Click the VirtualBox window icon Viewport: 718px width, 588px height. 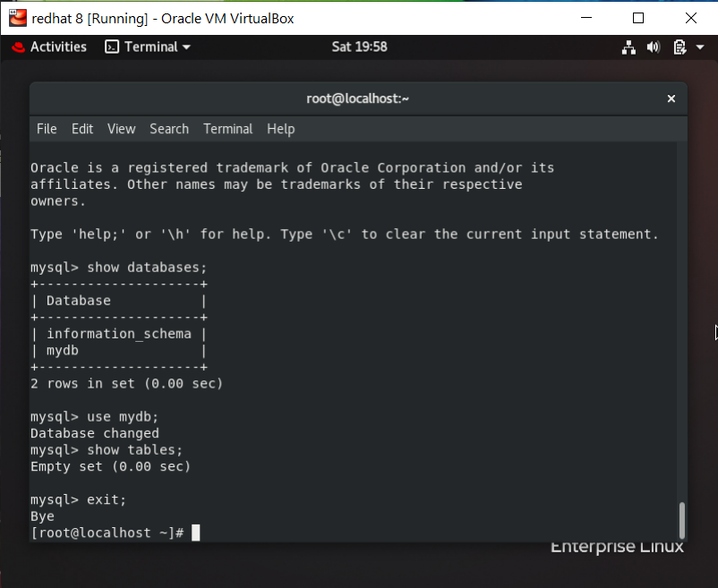point(18,18)
